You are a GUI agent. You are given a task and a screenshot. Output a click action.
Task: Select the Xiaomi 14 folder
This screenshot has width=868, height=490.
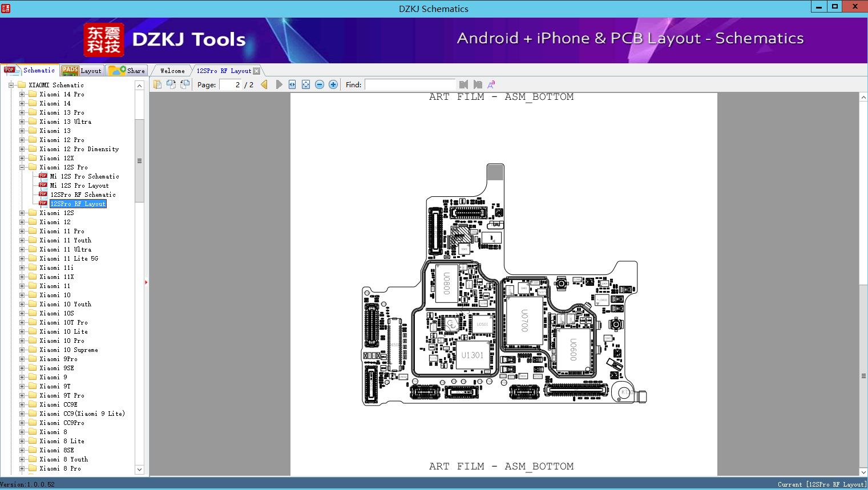55,103
